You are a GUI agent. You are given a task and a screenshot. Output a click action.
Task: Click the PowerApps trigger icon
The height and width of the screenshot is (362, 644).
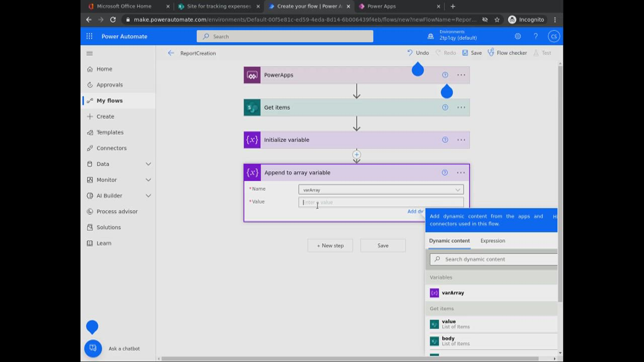pyautogui.click(x=252, y=75)
